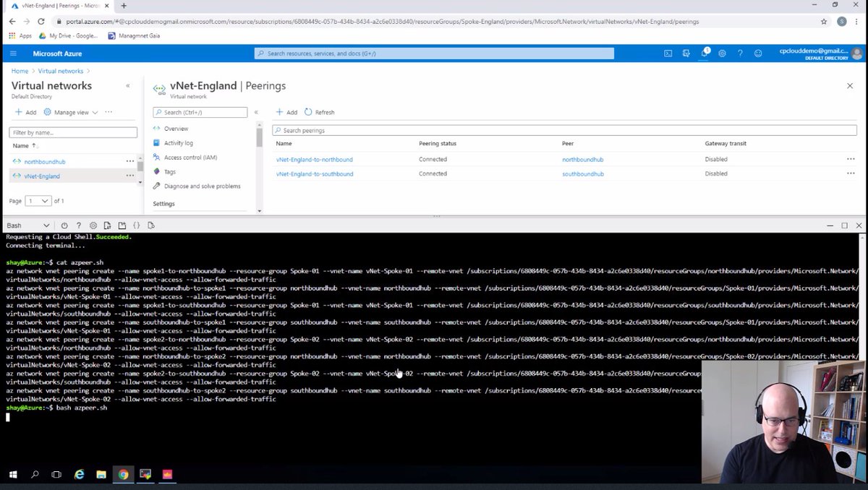Open Diagnose and solve problems

point(203,186)
